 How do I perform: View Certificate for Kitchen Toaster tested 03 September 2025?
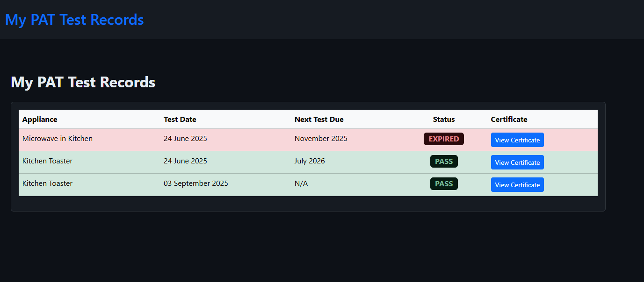coord(517,184)
